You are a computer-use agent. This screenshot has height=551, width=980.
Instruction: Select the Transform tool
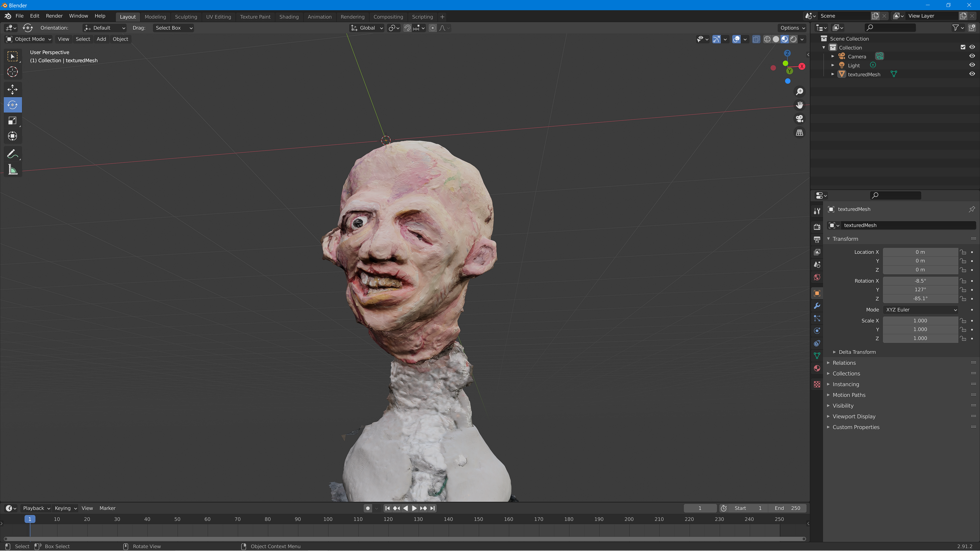click(13, 136)
